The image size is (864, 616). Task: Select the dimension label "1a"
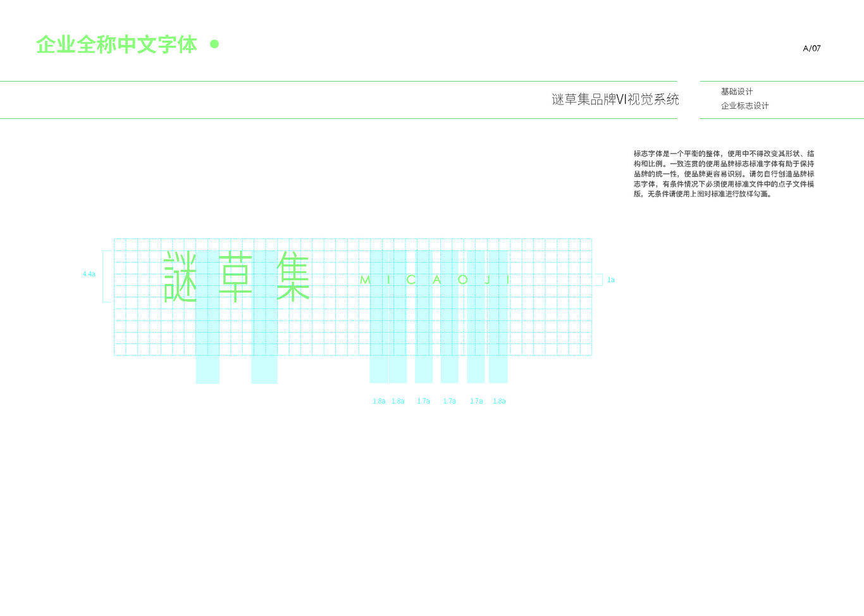pos(611,280)
